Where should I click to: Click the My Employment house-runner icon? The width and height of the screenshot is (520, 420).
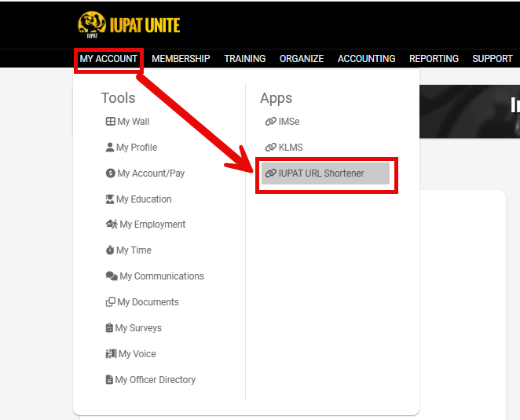point(112,225)
